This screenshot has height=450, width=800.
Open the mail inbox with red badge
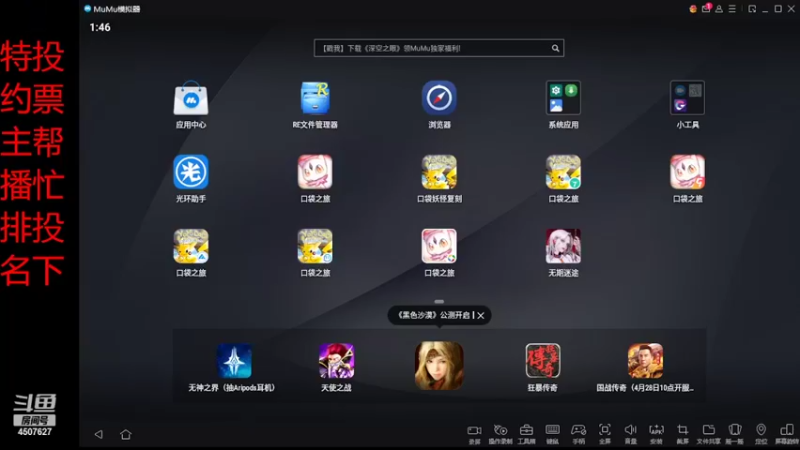pyautogui.click(x=706, y=9)
